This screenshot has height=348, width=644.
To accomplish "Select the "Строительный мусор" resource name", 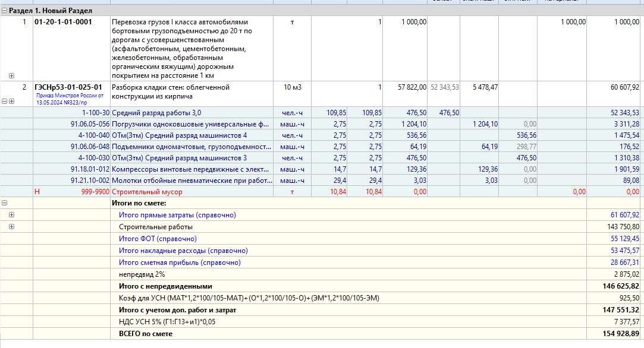I will tap(147, 192).
